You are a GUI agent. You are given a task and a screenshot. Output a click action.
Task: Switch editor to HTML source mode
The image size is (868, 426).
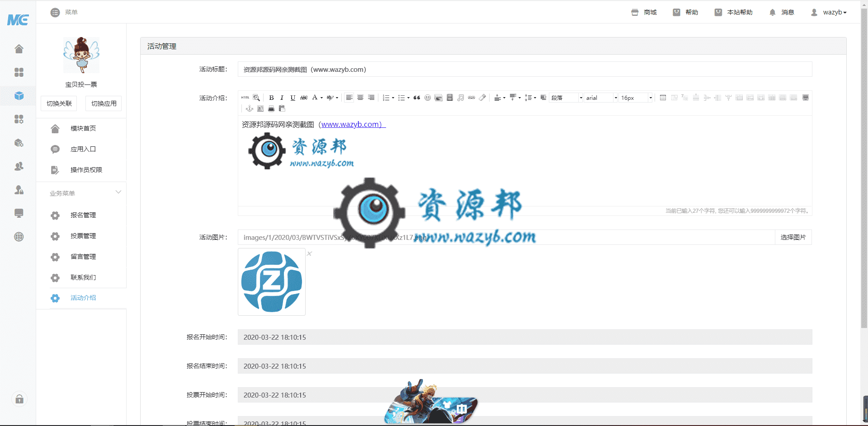[x=245, y=98]
